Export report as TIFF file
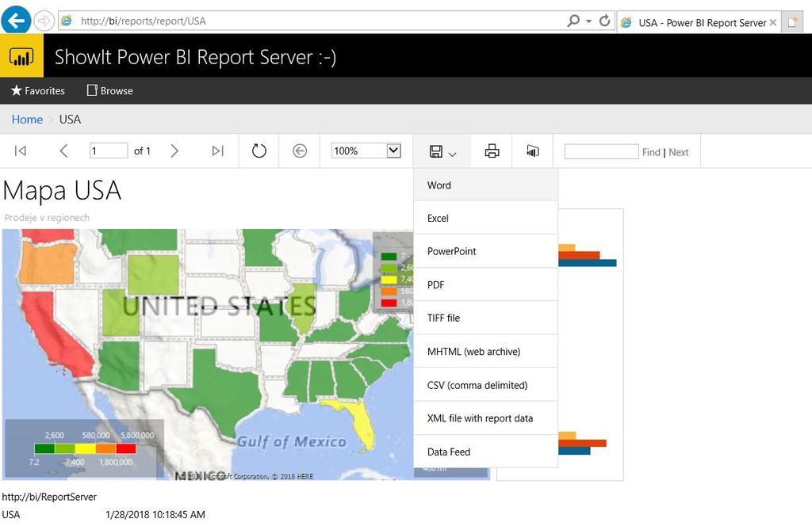Screen dimensions: 812x530 click(x=486, y=318)
